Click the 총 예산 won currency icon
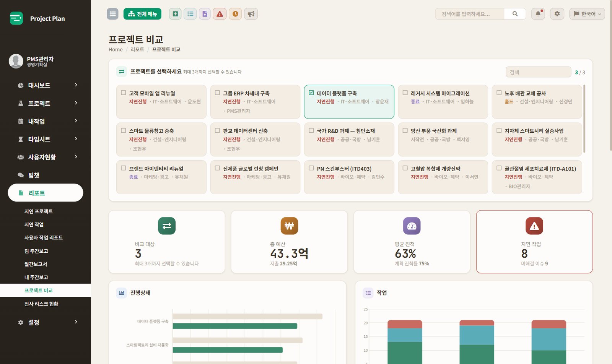The image size is (612, 364). 289,226
